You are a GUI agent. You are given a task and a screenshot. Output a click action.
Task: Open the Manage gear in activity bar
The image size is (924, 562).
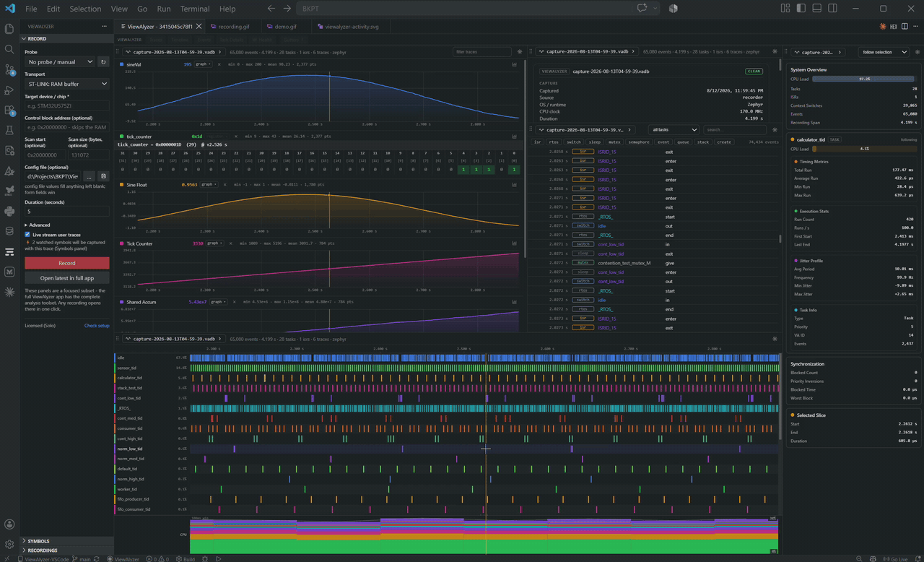(x=9, y=545)
